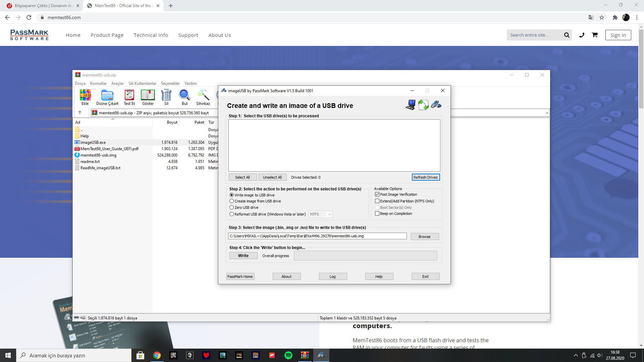Open the Technical Info website menu
Image resolution: width=644 pixels, height=362 pixels.
click(x=151, y=35)
